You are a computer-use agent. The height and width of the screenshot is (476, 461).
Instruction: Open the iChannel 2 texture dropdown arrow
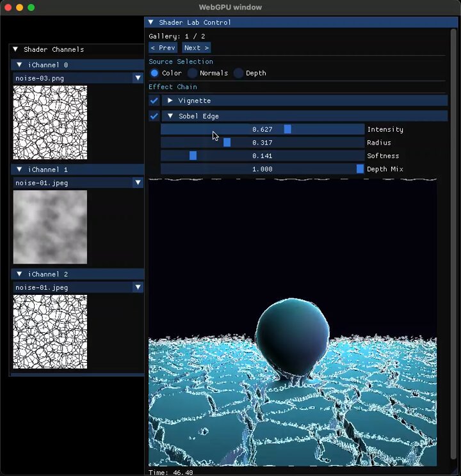pos(138,287)
